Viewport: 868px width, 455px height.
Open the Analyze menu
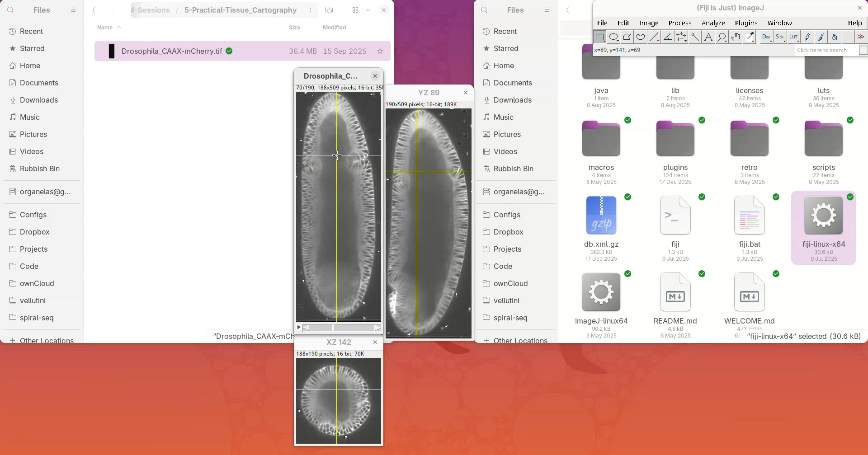[713, 23]
